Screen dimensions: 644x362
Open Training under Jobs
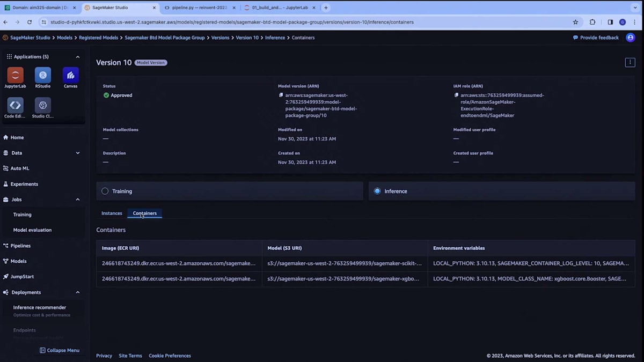tap(23, 215)
